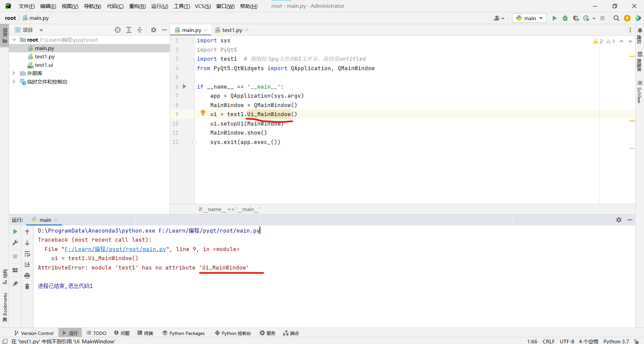The image size is (644, 344).
Task: Click yellow warning stripe mark near line 9
Action: (x=632, y=121)
